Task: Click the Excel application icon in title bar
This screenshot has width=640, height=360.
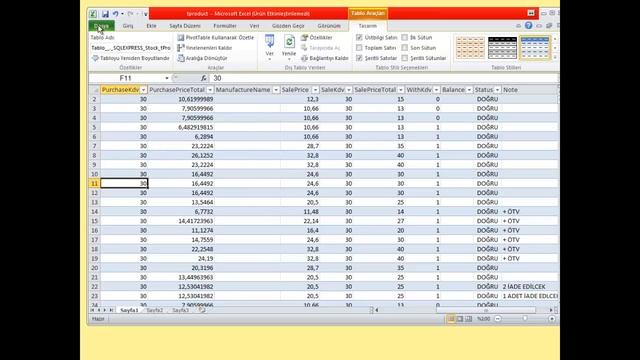Action: tap(93, 14)
